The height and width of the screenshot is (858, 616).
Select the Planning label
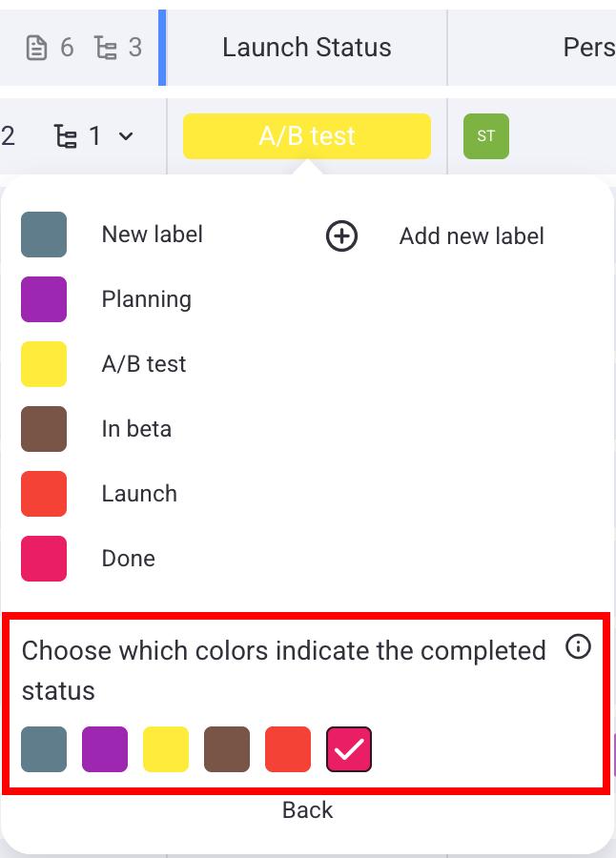146,299
